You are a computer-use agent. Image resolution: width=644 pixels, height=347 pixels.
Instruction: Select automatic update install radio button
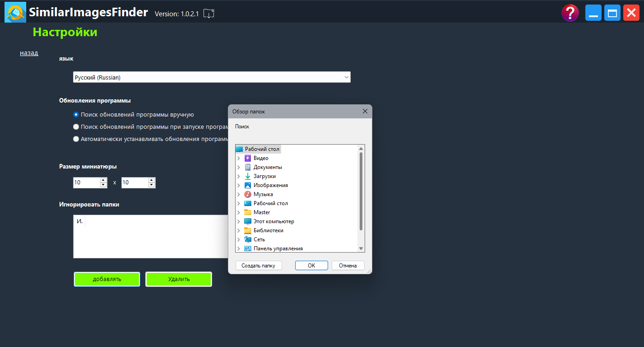pyautogui.click(x=76, y=139)
